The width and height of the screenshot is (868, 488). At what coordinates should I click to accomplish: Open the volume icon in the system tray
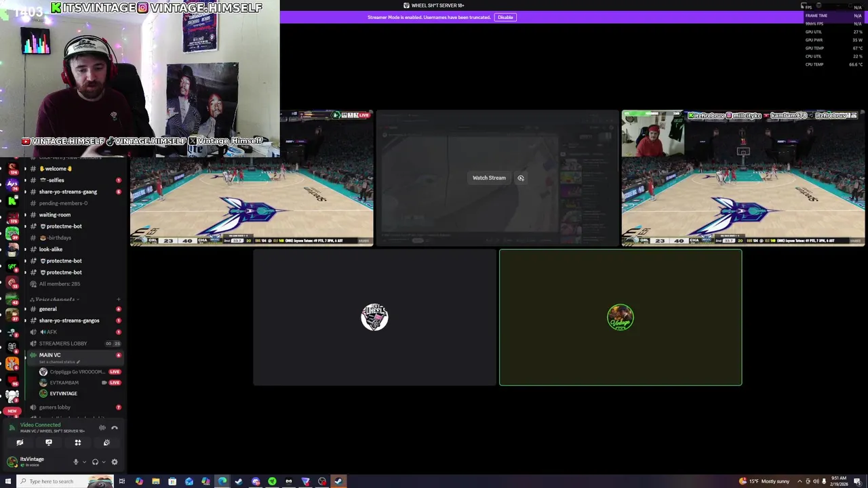click(816, 481)
